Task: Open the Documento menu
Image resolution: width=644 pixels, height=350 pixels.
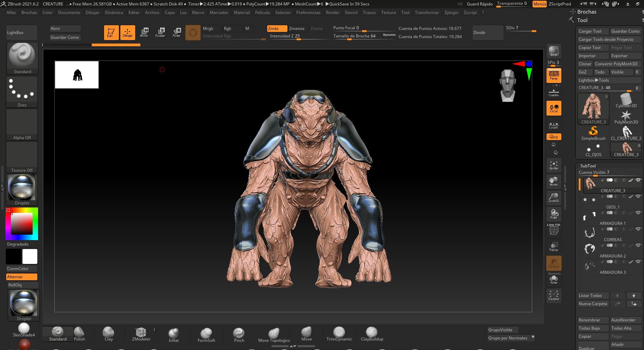Action: point(69,13)
